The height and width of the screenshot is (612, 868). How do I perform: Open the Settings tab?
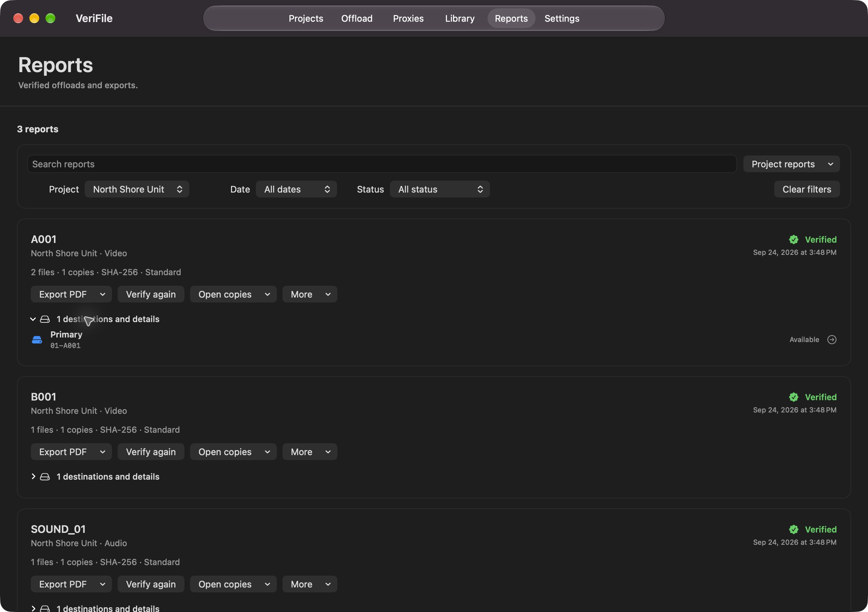tap(562, 18)
